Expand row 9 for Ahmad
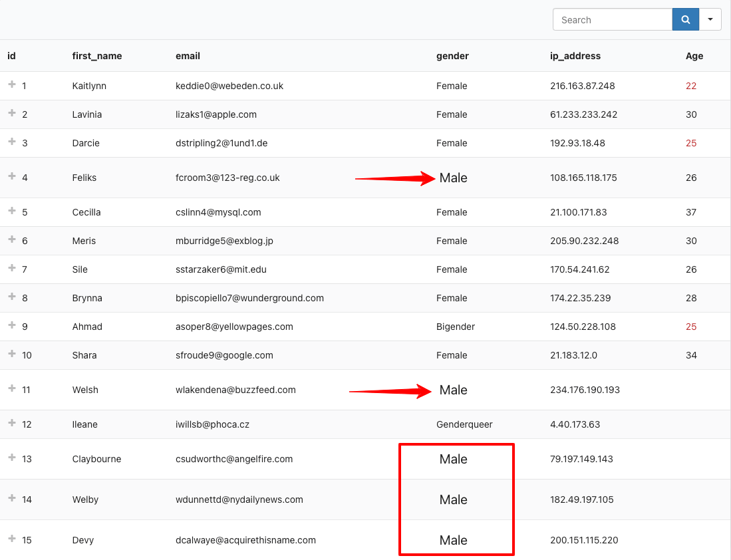Screen dimensions: 731x560 (x=11, y=326)
